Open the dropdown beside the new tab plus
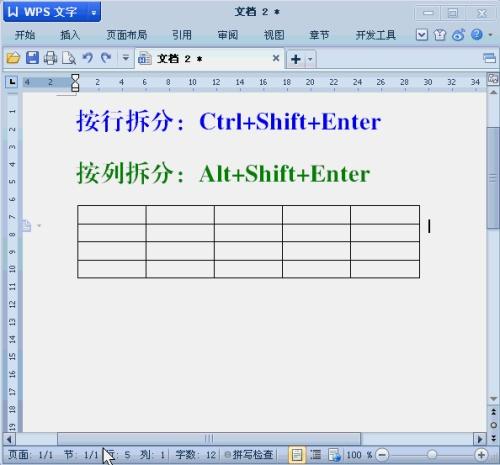 pos(310,59)
